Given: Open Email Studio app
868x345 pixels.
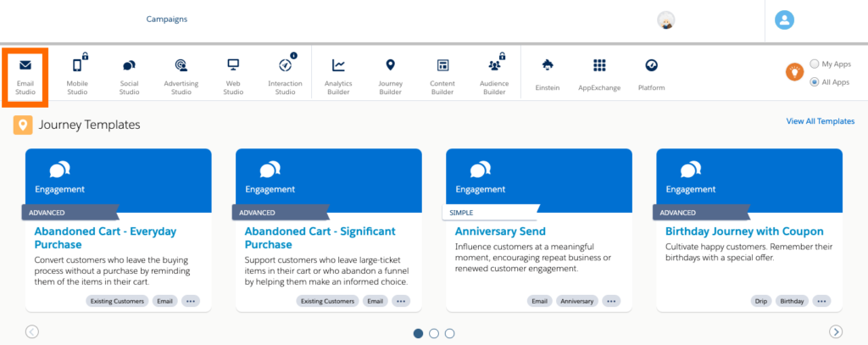Looking at the screenshot, I should tap(25, 75).
